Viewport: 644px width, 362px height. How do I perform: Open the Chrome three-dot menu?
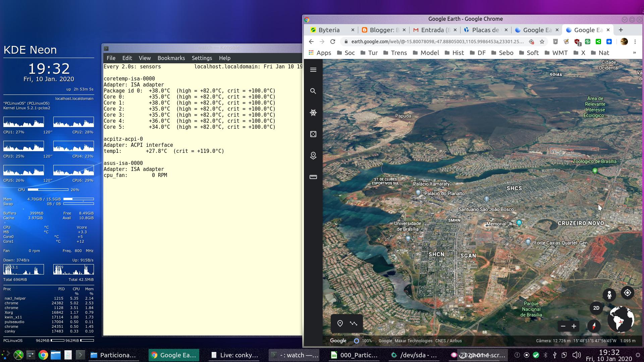pos(635,42)
